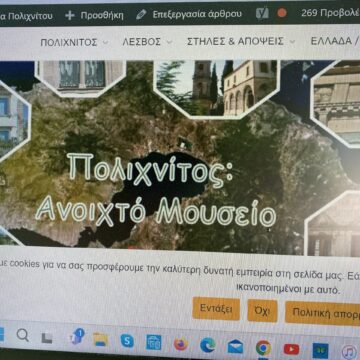
Task: Open the YouTube taskbar icon
Action: pyautogui.click(x=291, y=349)
